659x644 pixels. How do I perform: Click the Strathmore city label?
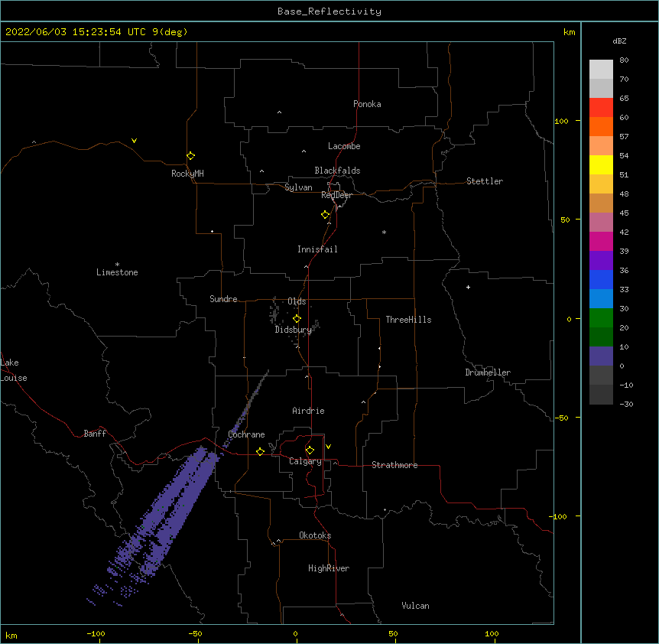coord(394,465)
